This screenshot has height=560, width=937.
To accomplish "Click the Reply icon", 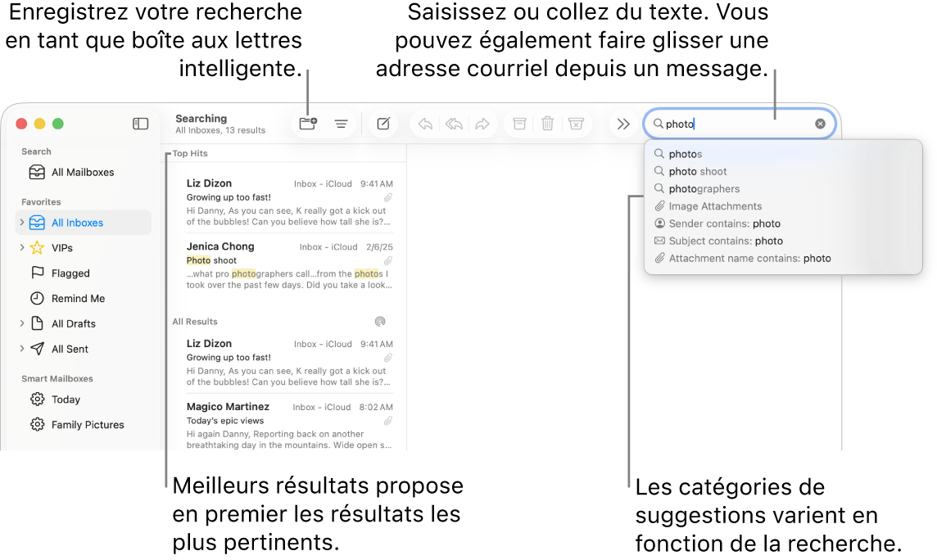I will [x=424, y=123].
